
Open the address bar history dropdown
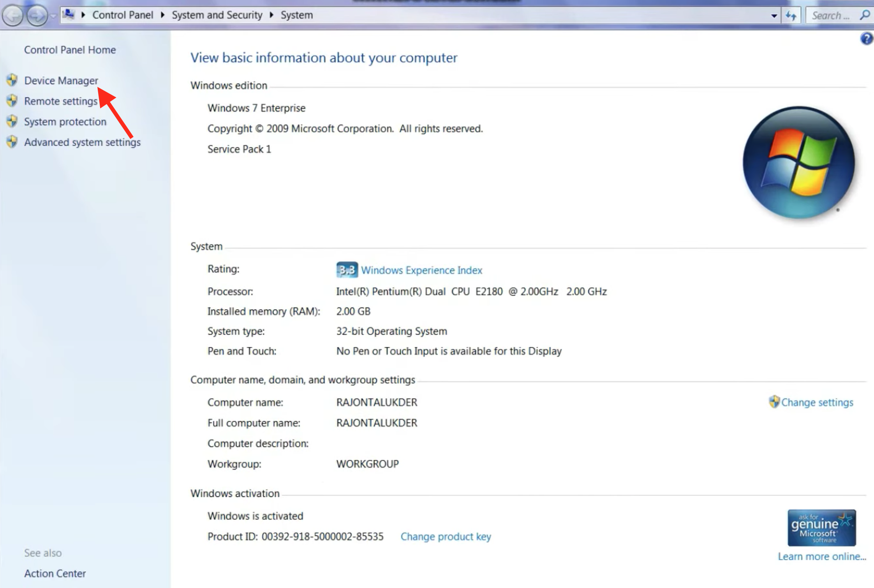pos(774,16)
